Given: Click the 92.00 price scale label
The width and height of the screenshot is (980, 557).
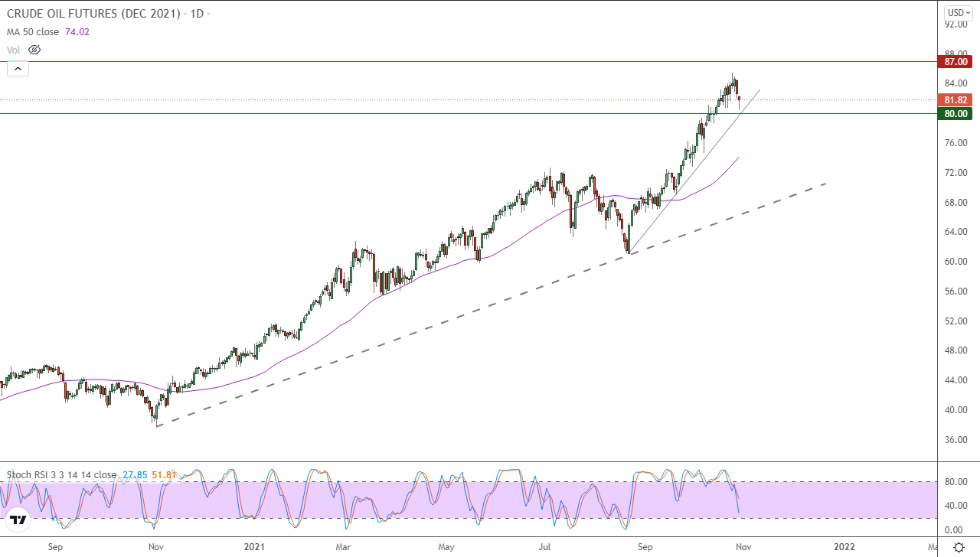Looking at the screenshot, I should (955, 24).
